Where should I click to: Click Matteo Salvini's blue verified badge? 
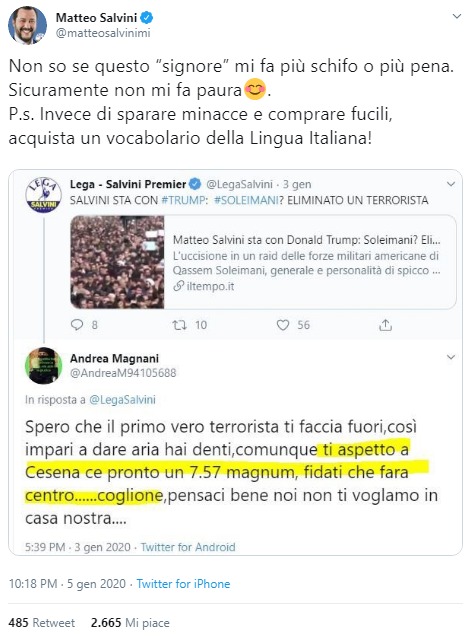(147, 18)
